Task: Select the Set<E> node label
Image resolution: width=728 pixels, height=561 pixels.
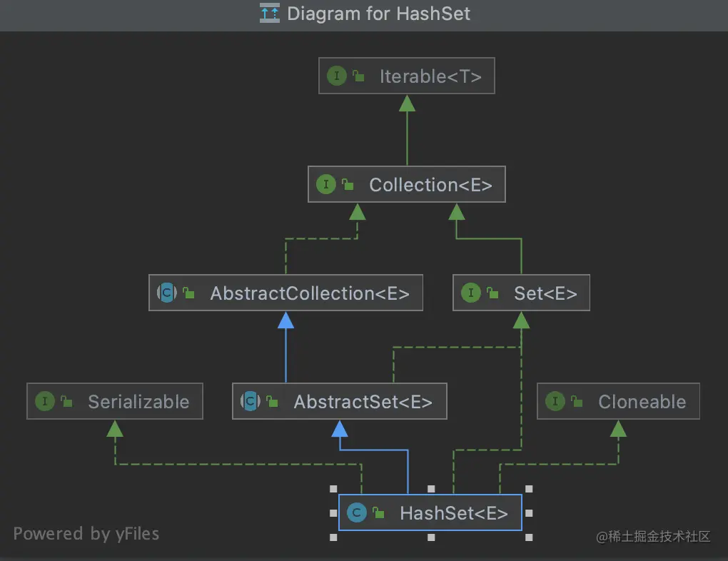Action: pos(545,293)
